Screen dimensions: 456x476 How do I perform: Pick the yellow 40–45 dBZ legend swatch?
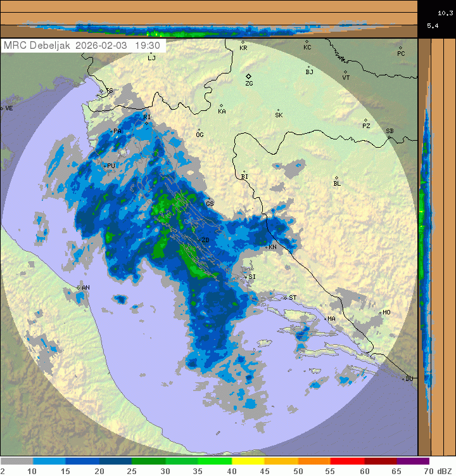pos(248,461)
